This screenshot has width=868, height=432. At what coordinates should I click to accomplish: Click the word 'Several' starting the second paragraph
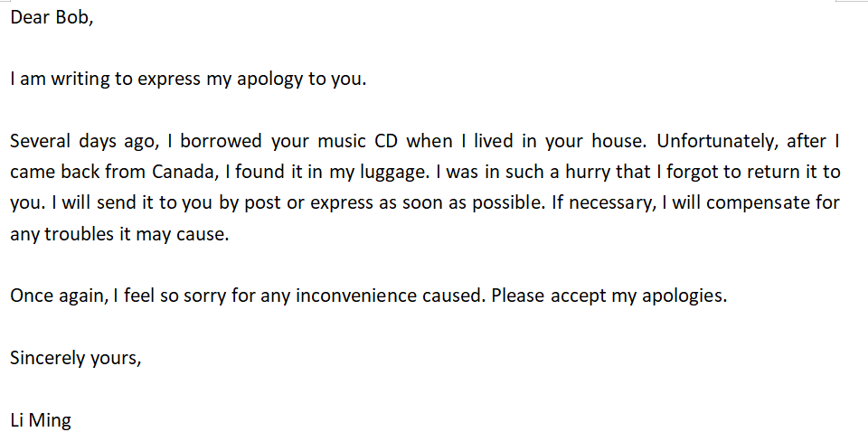click(x=41, y=141)
